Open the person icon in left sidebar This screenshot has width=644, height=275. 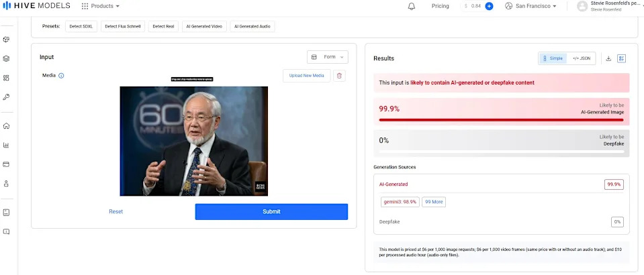pyautogui.click(x=6, y=184)
